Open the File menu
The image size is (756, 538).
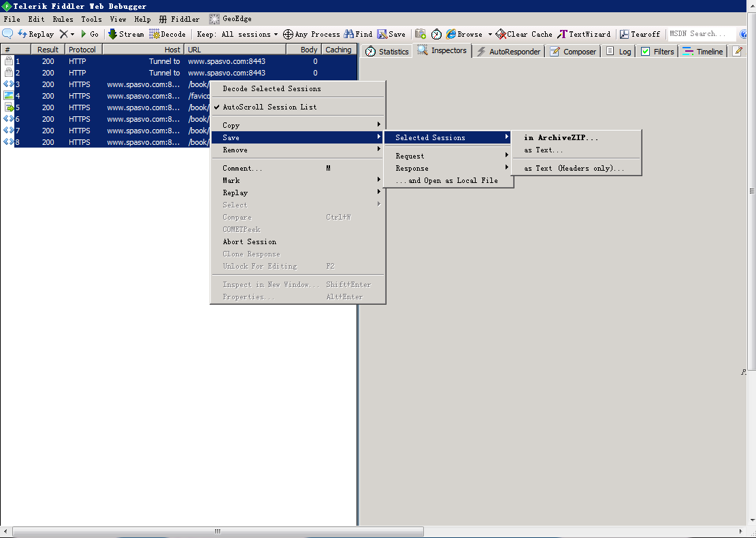(x=12, y=19)
